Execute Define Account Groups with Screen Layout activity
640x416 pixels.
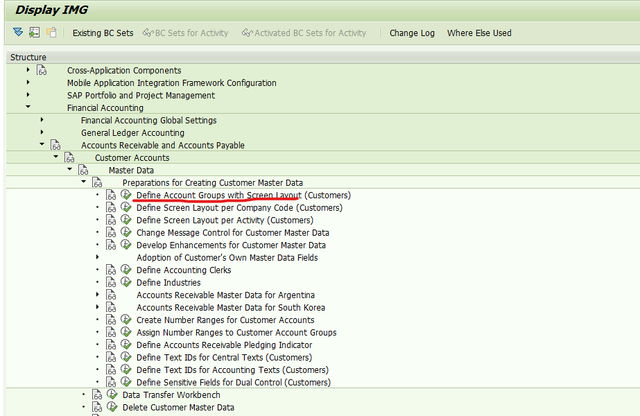point(126,195)
